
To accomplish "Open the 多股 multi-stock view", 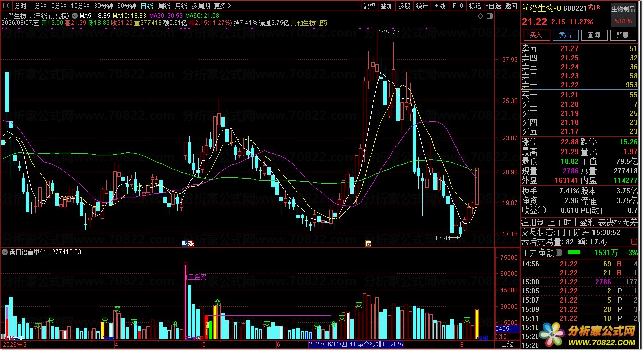I will (404, 6).
